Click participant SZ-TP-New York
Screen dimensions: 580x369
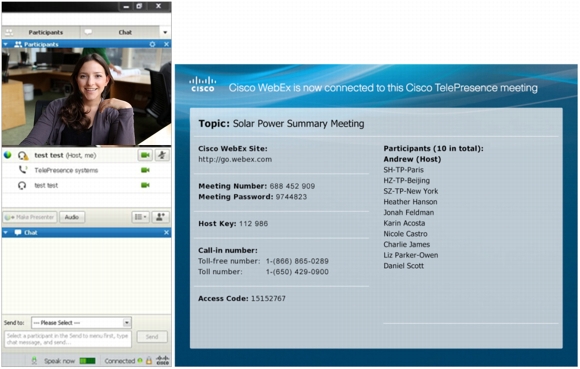411,191
